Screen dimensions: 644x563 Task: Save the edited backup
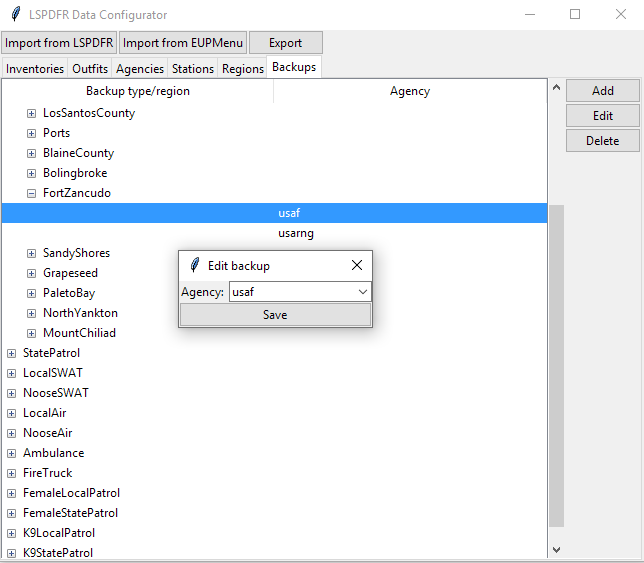275,315
